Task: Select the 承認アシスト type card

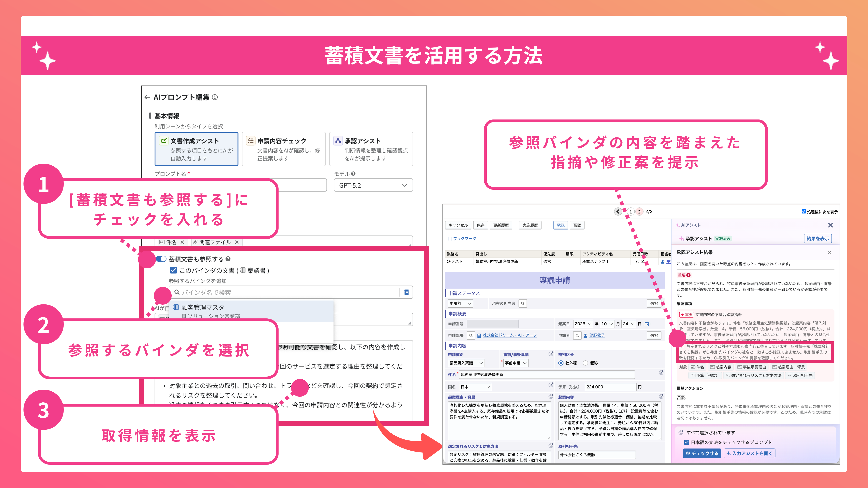Action: click(371, 149)
